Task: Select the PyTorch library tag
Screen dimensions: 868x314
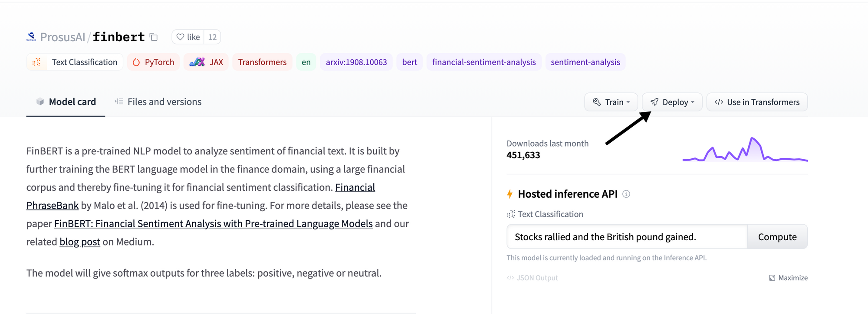Action: pos(153,62)
